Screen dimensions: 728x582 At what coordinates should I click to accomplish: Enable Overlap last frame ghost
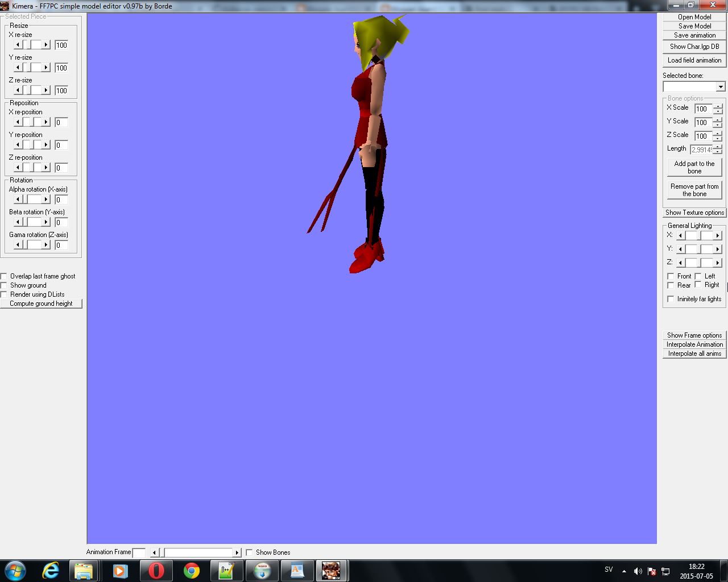4,276
